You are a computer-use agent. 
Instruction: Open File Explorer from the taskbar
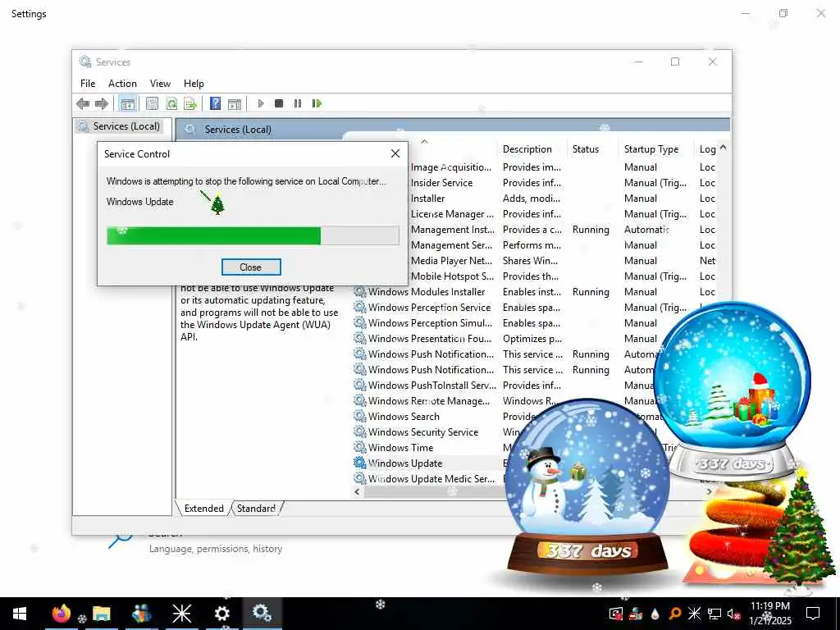point(101,614)
